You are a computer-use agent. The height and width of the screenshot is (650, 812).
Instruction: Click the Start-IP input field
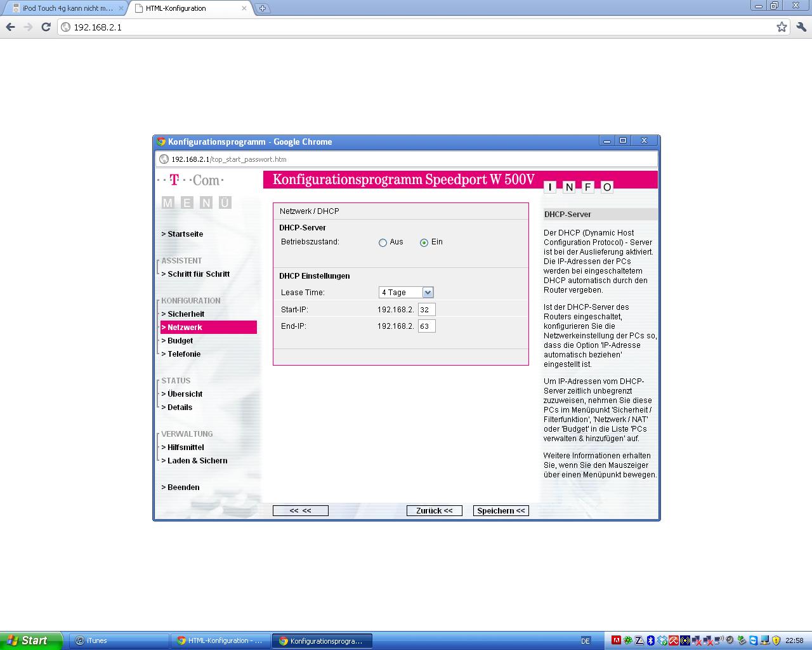point(426,310)
